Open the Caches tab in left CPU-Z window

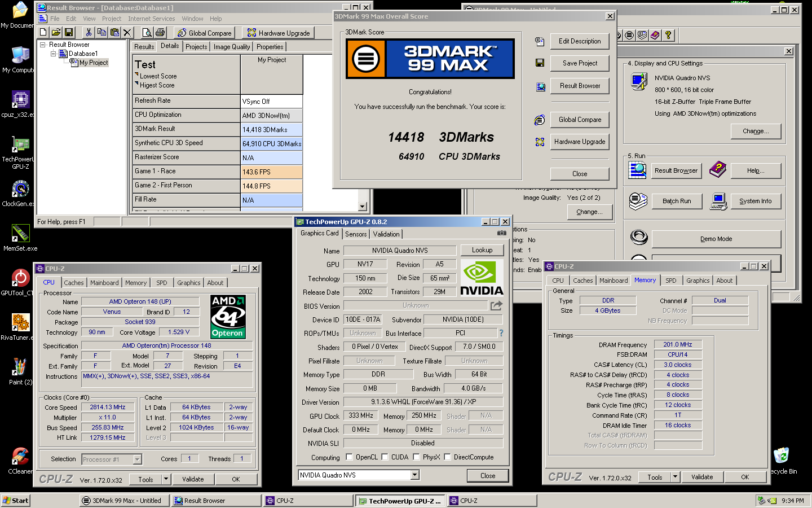click(73, 283)
